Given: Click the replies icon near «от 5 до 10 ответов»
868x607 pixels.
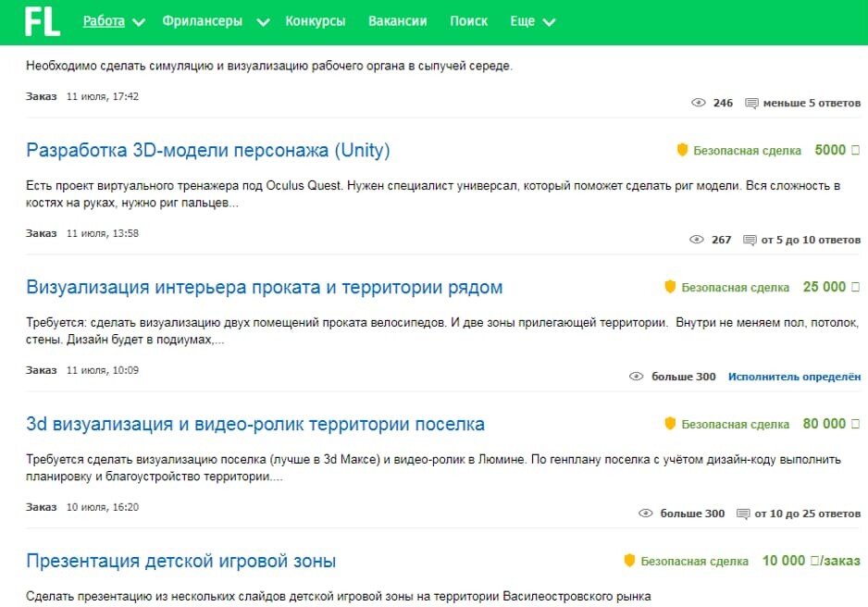Looking at the screenshot, I should tap(749, 239).
